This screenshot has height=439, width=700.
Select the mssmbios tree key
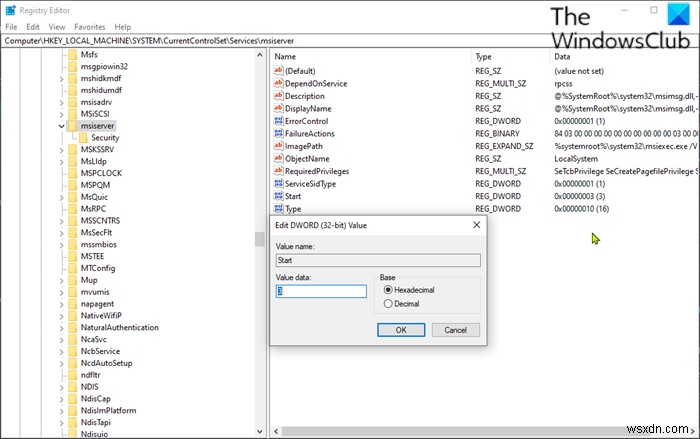coord(99,244)
